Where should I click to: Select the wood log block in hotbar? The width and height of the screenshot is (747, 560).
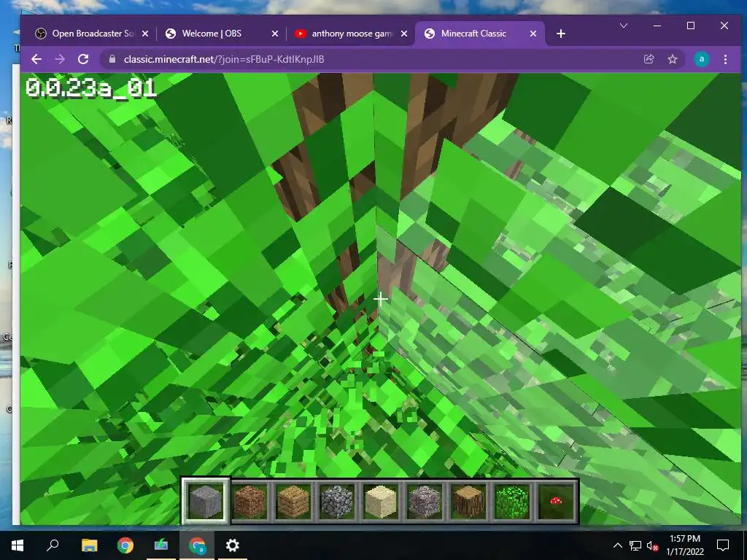tap(468, 501)
